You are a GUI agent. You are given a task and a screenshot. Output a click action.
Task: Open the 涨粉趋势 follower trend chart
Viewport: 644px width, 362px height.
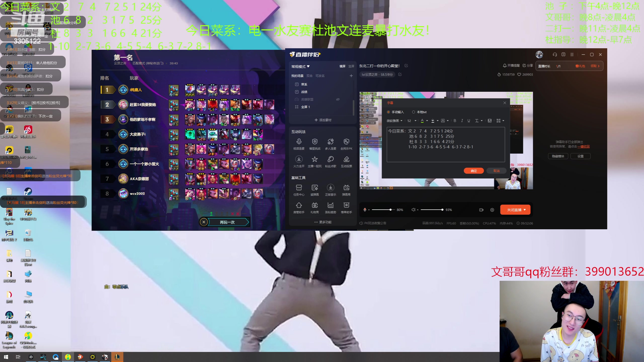[x=331, y=208]
